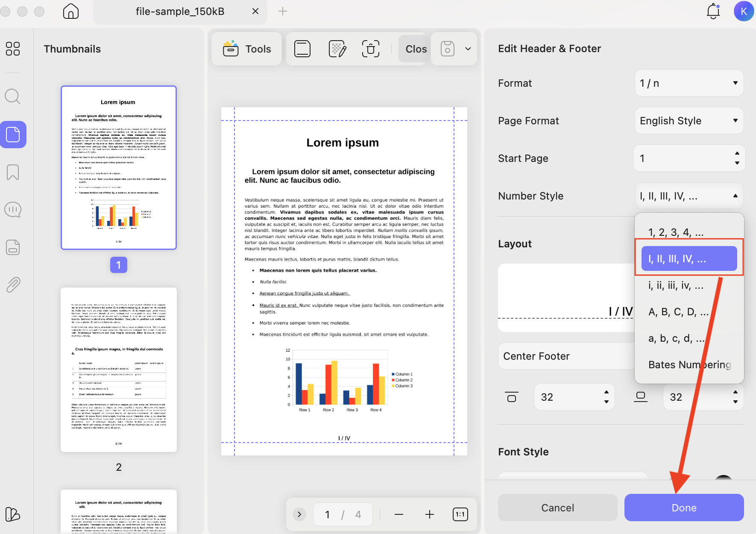Increase the top margin value
Image resolution: width=756 pixels, height=534 pixels.
tap(607, 392)
